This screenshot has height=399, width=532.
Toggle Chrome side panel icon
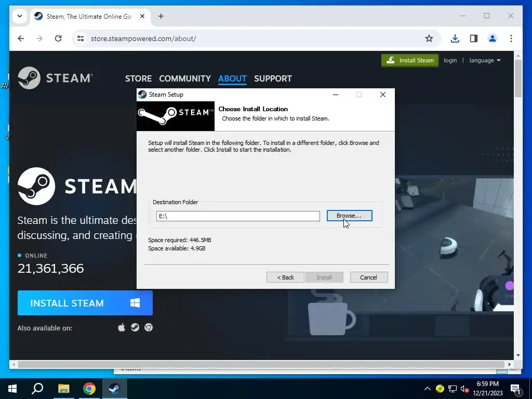[474, 38]
